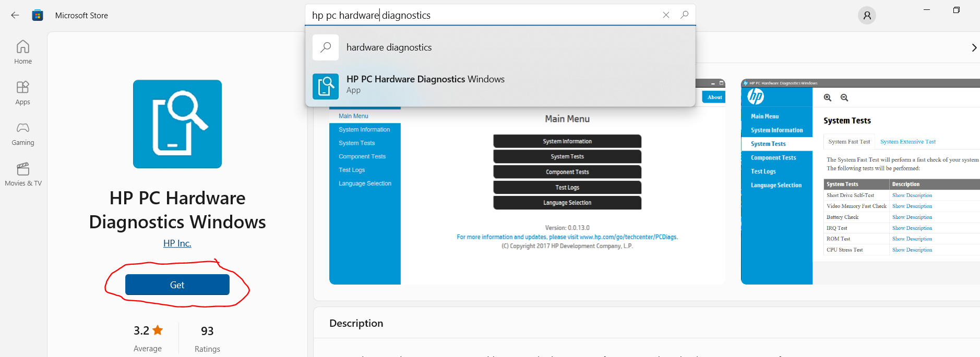Click the Get button

(177, 285)
